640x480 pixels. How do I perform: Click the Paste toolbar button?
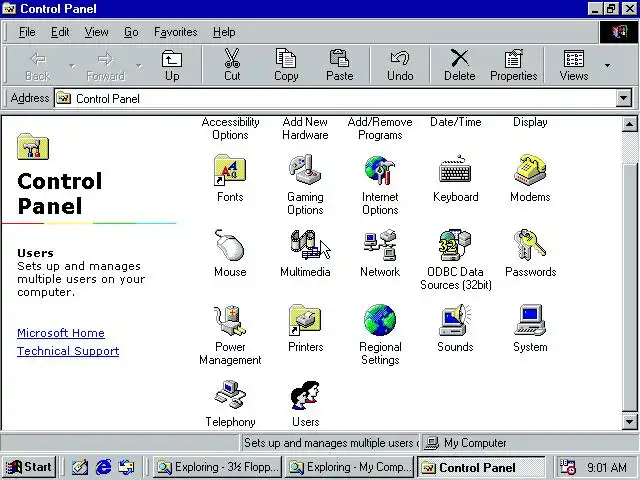click(x=340, y=65)
